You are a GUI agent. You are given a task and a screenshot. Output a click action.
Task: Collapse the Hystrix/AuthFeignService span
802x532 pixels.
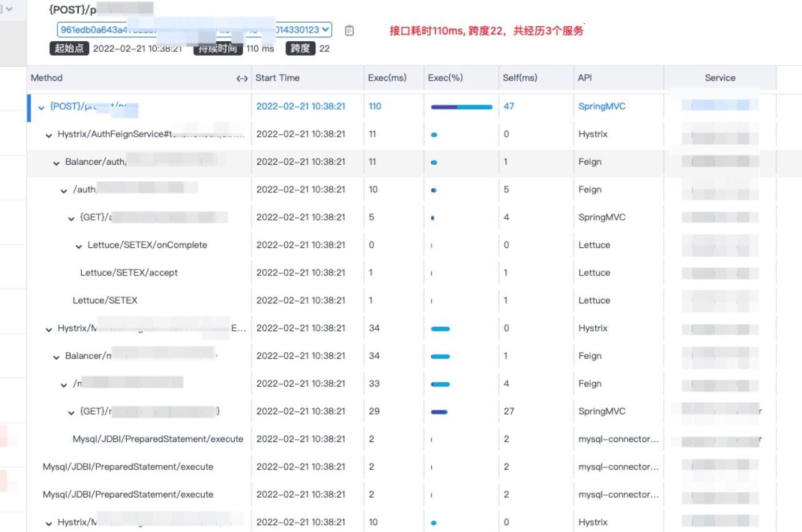tap(49, 135)
